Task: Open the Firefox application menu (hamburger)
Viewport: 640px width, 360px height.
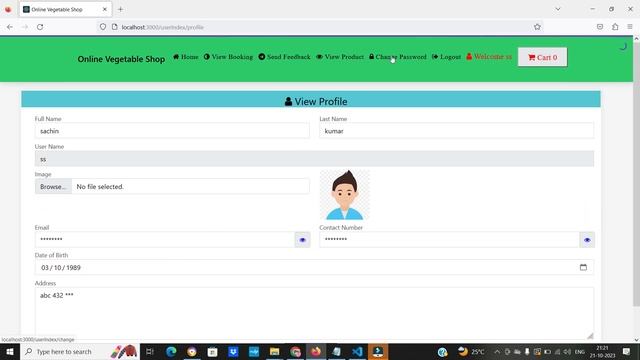Action: [630, 27]
